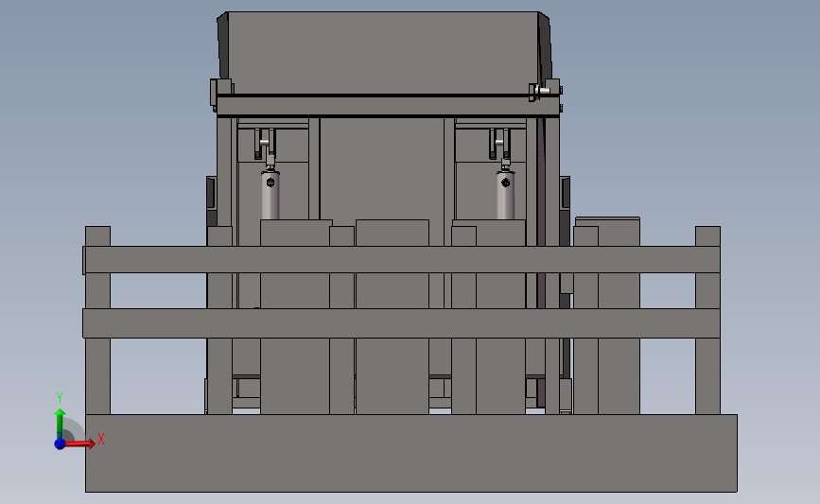Click the blue Z axis ball at the triad origin
The image size is (820, 504).
point(60,443)
